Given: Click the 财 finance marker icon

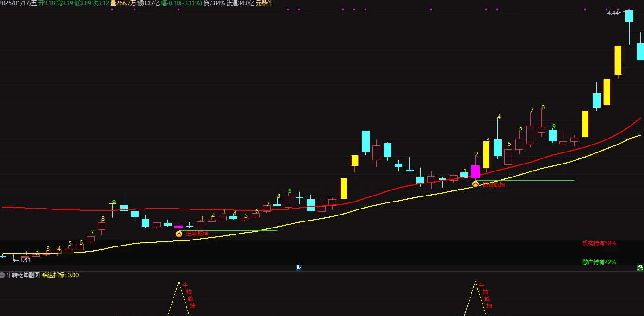Looking at the screenshot, I should pos(299,267).
